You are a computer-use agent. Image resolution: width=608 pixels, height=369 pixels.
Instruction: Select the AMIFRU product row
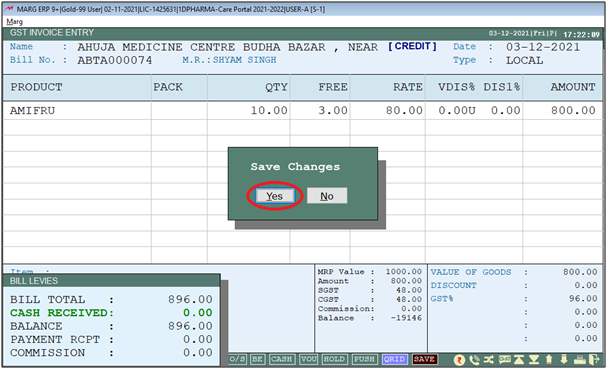(302, 111)
